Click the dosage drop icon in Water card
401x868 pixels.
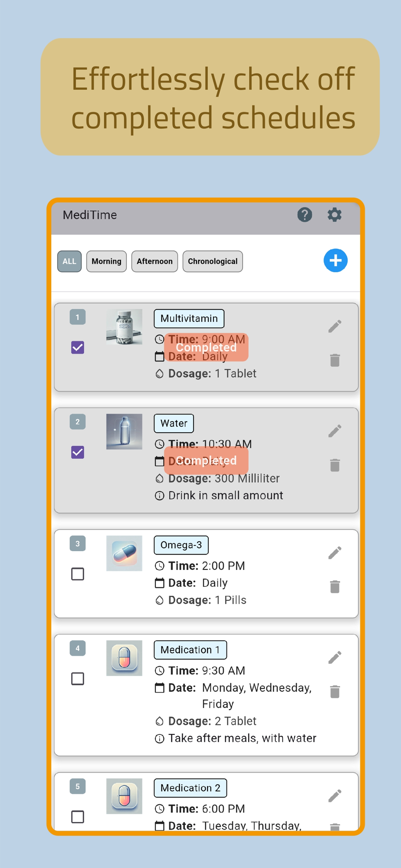click(x=160, y=479)
